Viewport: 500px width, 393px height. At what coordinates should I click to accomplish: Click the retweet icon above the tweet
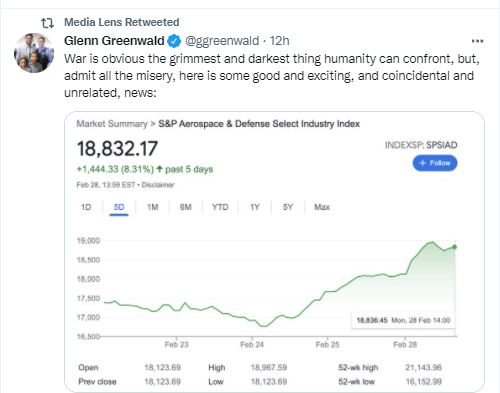[47, 23]
